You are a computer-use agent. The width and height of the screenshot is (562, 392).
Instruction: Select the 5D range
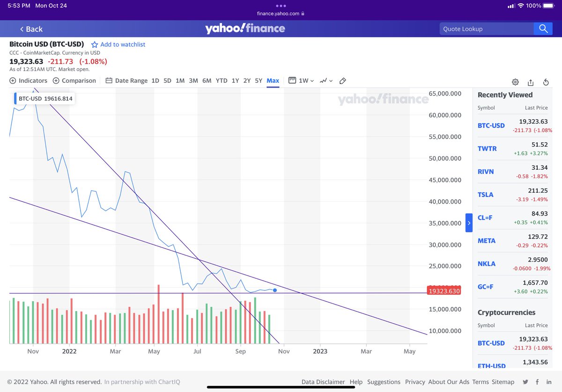click(x=167, y=80)
